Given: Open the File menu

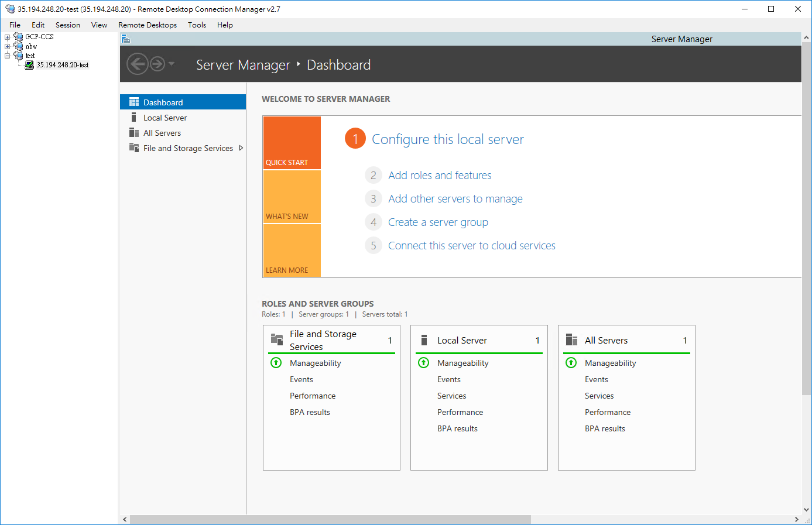Looking at the screenshot, I should [15, 25].
